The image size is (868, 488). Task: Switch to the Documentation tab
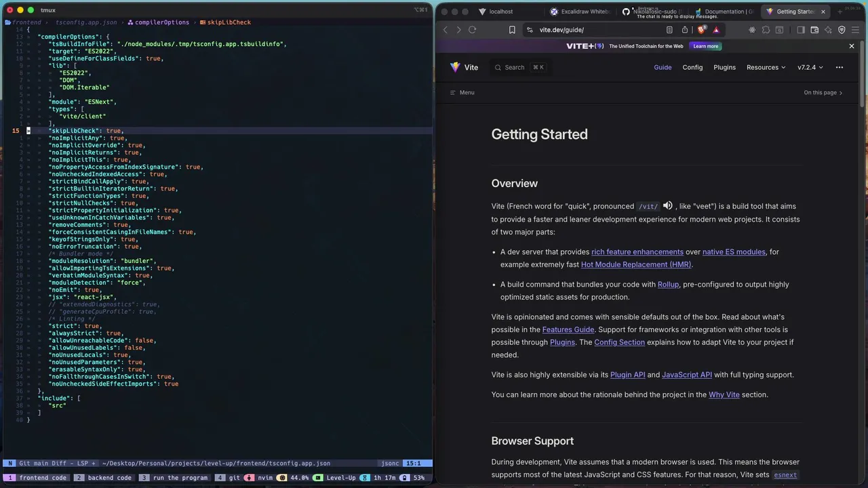(x=724, y=12)
